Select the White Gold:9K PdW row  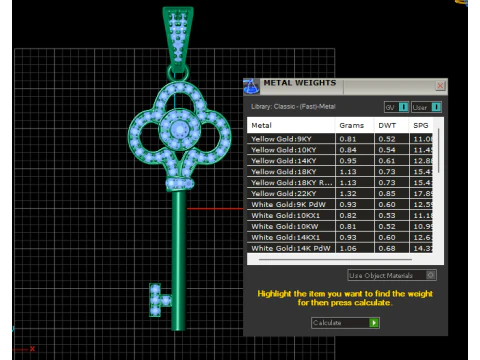coord(340,205)
